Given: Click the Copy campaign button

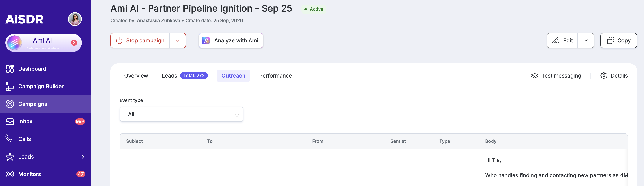Looking at the screenshot, I should pos(619,40).
